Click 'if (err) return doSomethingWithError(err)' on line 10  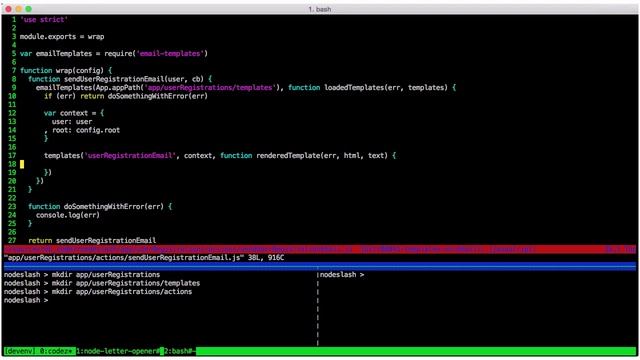[126, 96]
